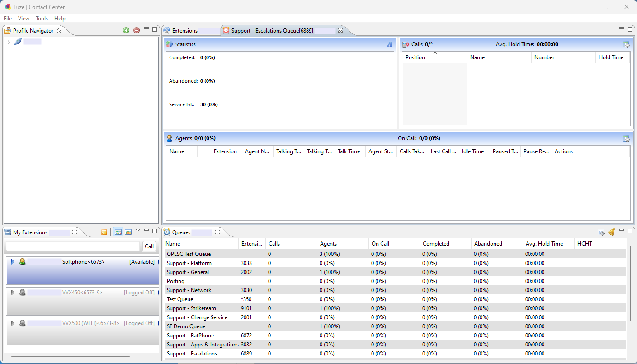Open the My Extensions view menu dropdown
The width and height of the screenshot is (637, 364).
click(x=138, y=231)
